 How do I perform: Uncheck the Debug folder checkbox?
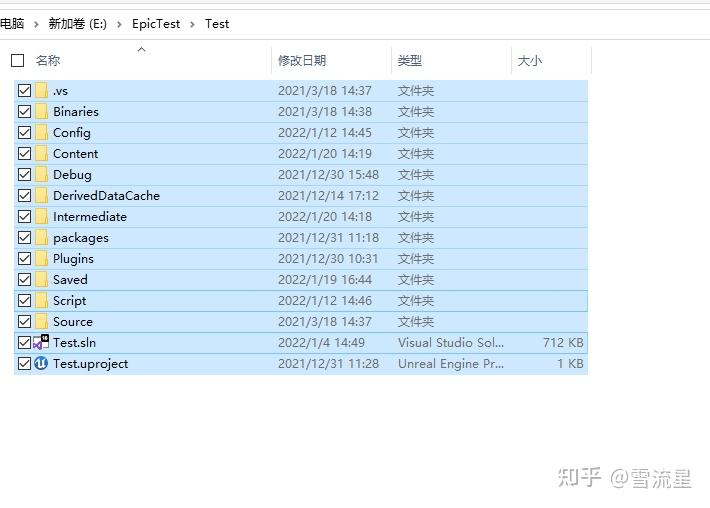click(x=24, y=174)
